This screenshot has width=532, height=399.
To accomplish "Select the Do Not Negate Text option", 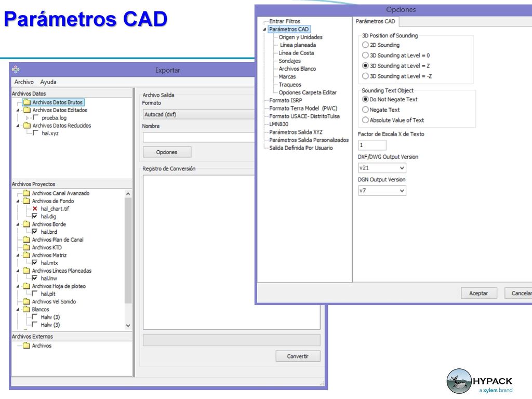I will coord(365,99).
